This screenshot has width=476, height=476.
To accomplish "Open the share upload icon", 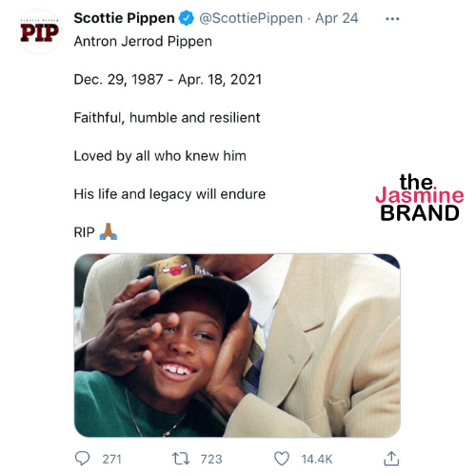I will [x=391, y=459].
